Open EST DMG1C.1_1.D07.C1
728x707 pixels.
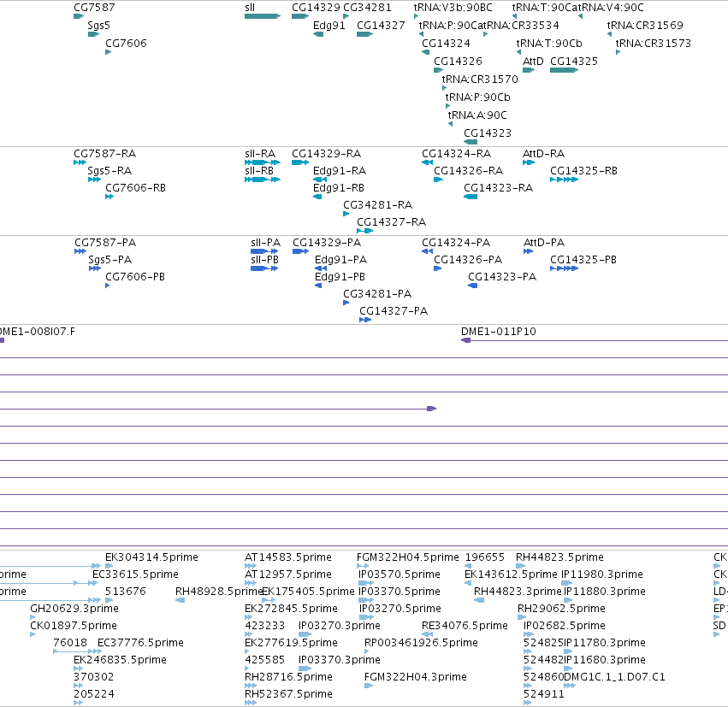(x=614, y=677)
